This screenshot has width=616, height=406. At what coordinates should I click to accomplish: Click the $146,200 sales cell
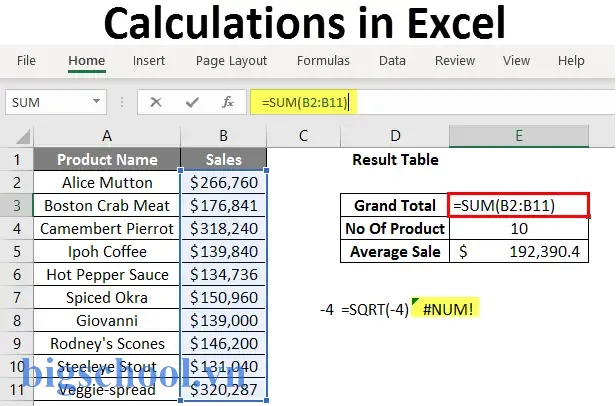[224, 343]
